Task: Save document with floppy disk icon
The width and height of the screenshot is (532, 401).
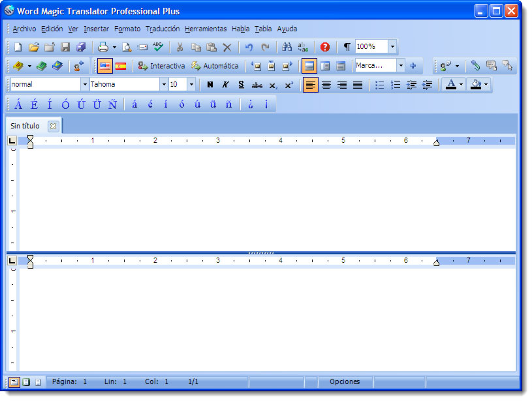Action: point(65,47)
